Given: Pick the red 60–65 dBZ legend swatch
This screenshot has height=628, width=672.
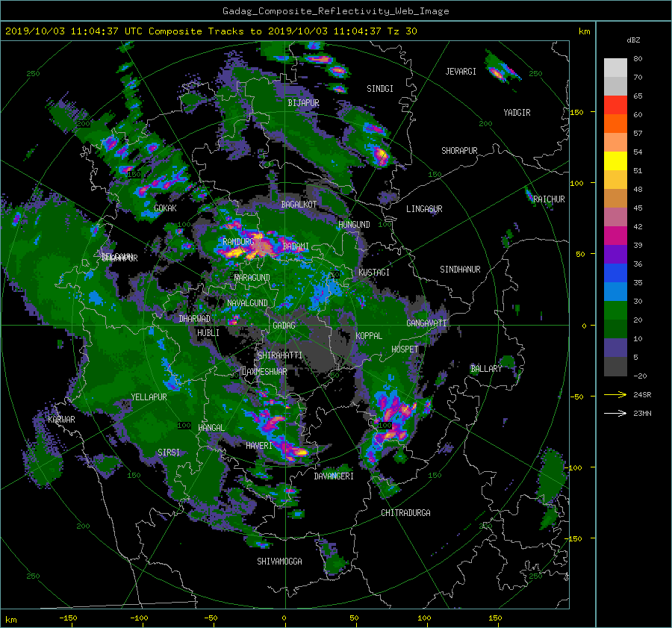Looking at the screenshot, I should (x=615, y=105).
